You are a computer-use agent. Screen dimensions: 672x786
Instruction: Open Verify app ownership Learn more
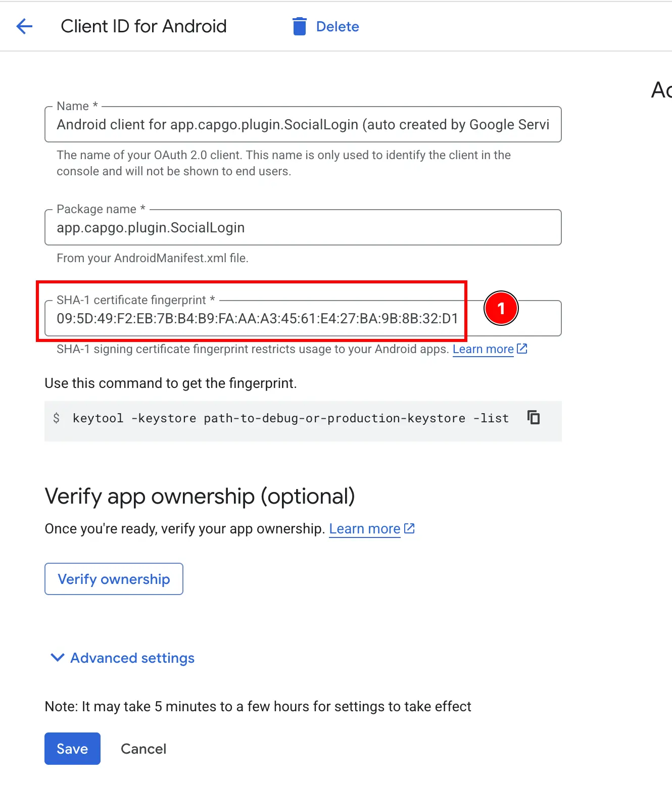point(364,528)
